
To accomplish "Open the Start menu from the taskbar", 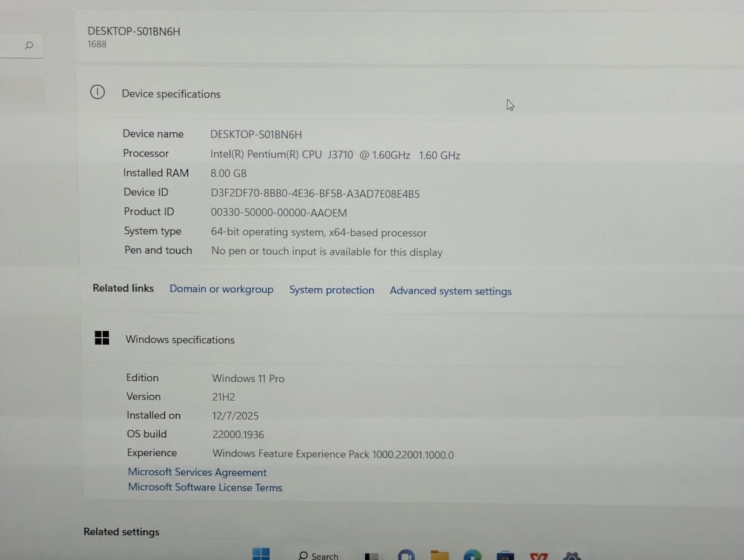I will coord(261,554).
